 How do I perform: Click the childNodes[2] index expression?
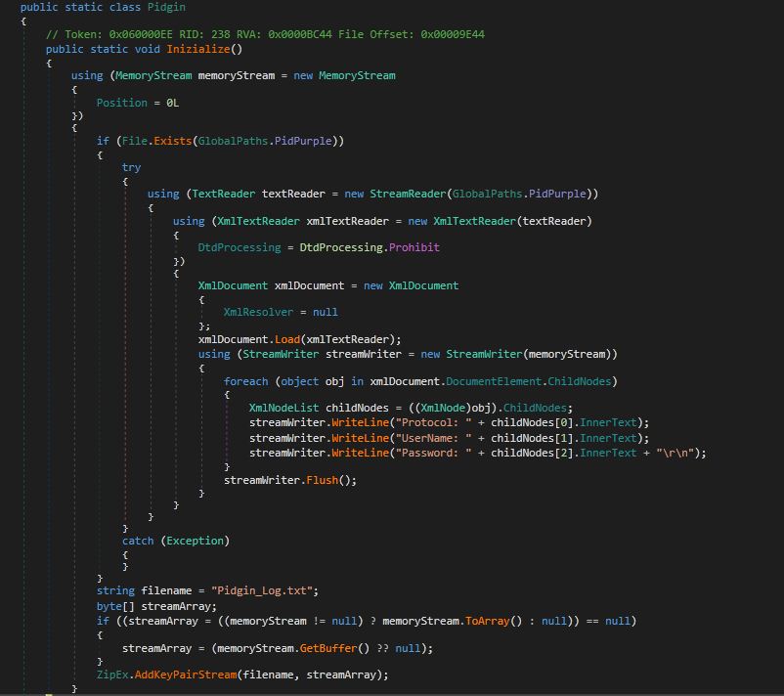click(x=532, y=454)
